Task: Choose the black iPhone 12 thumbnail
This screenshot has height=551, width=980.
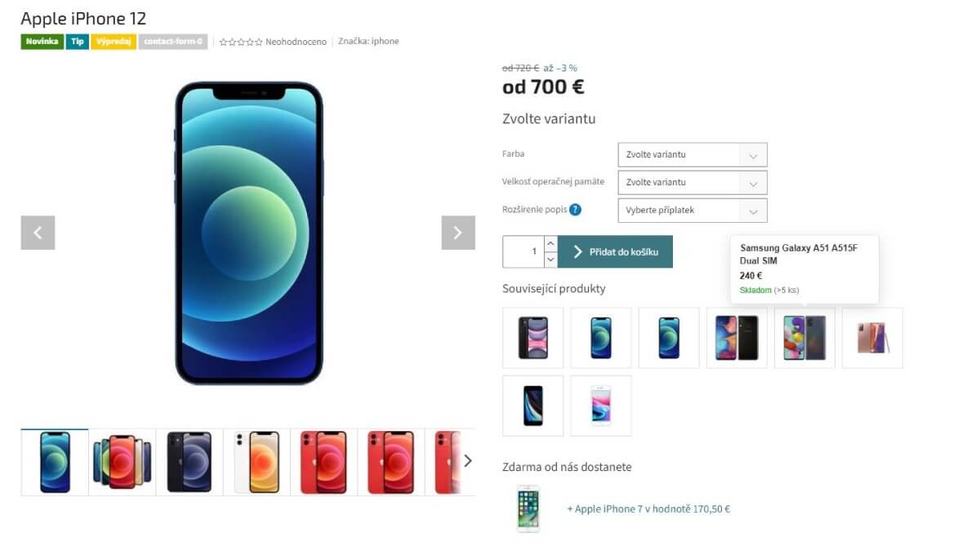Action: (189, 462)
